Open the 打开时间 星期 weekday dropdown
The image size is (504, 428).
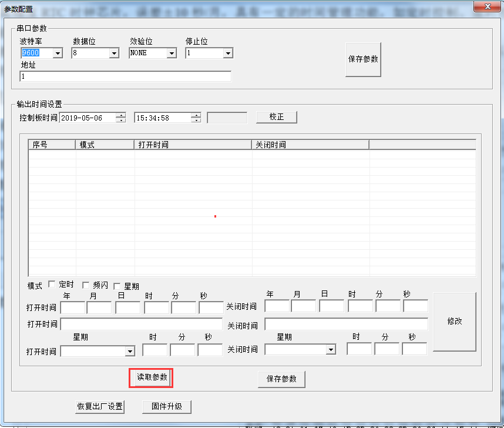[x=130, y=351]
